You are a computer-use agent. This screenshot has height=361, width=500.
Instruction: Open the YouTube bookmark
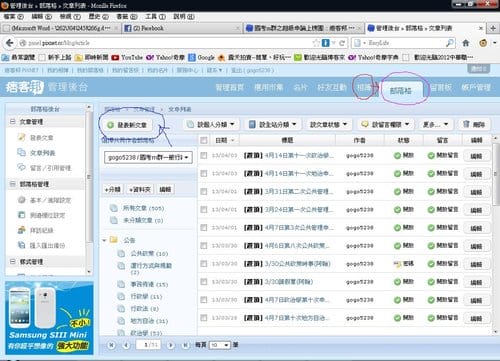[x=127, y=57]
